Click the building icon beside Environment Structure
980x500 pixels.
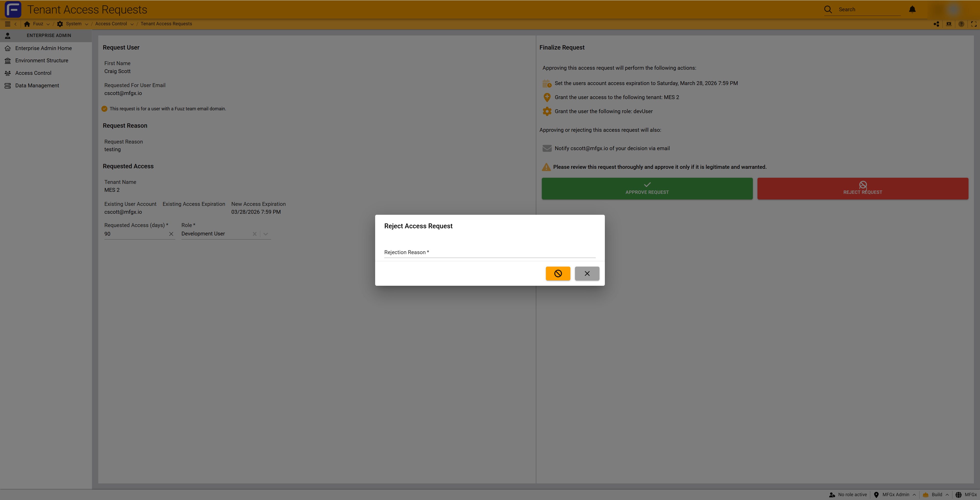click(x=8, y=61)
